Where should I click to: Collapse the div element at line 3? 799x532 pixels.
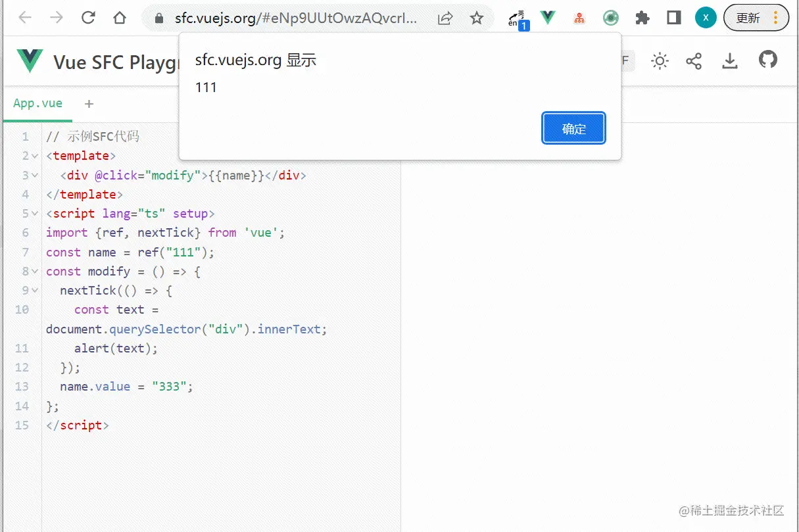click(34, 176)
